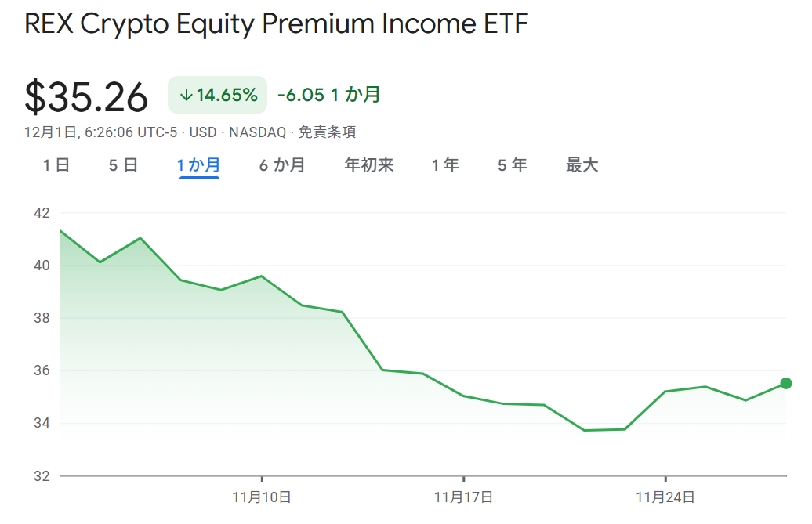812x524 pixels.
Task: Click the REX Crypto Equity ETF title
Action: point(276,23)
